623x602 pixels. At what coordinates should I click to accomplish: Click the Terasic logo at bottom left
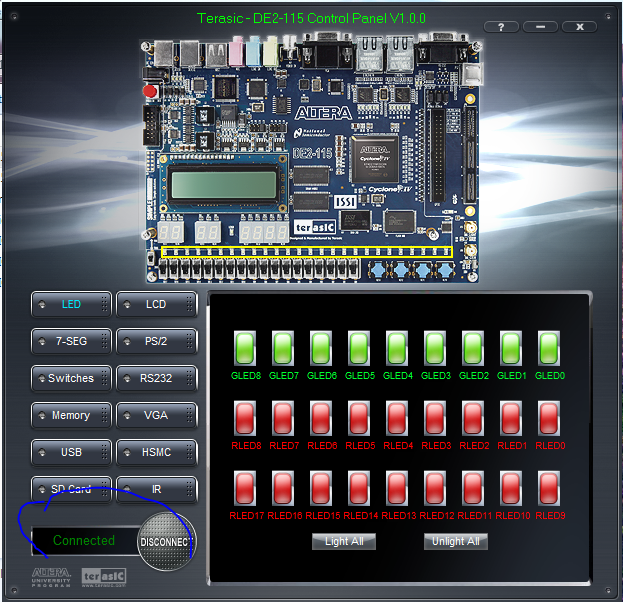click(104, 578)
